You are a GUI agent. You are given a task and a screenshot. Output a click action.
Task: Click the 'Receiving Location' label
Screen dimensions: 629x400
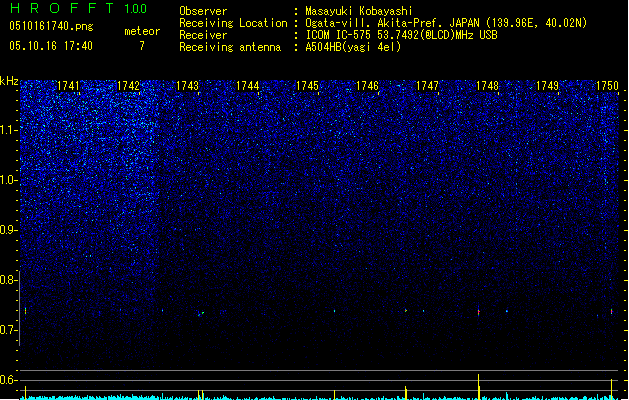233,23
